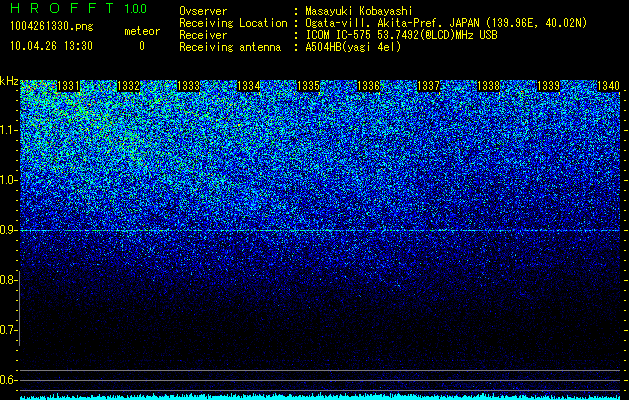Click the 1336 time marker
Viewport: 629px width, 400px height.
[368, 86]
